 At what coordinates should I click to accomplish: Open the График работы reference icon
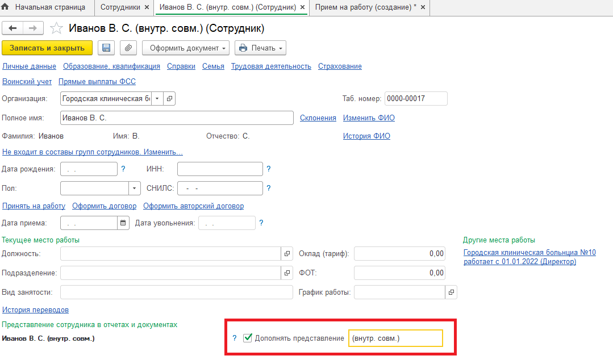(x=451, y=292)
